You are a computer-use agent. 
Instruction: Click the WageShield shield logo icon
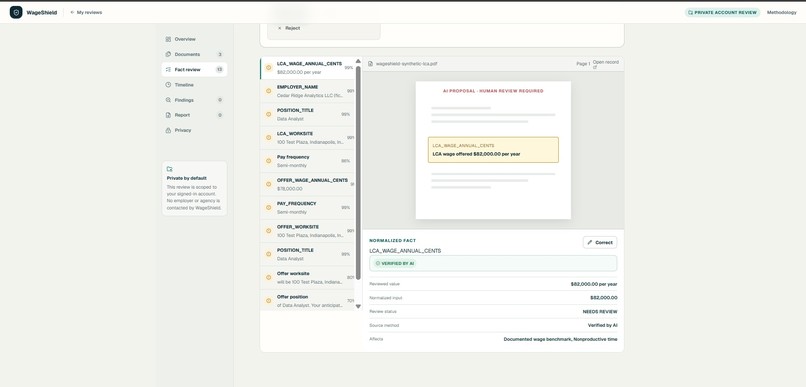point(16,12)
